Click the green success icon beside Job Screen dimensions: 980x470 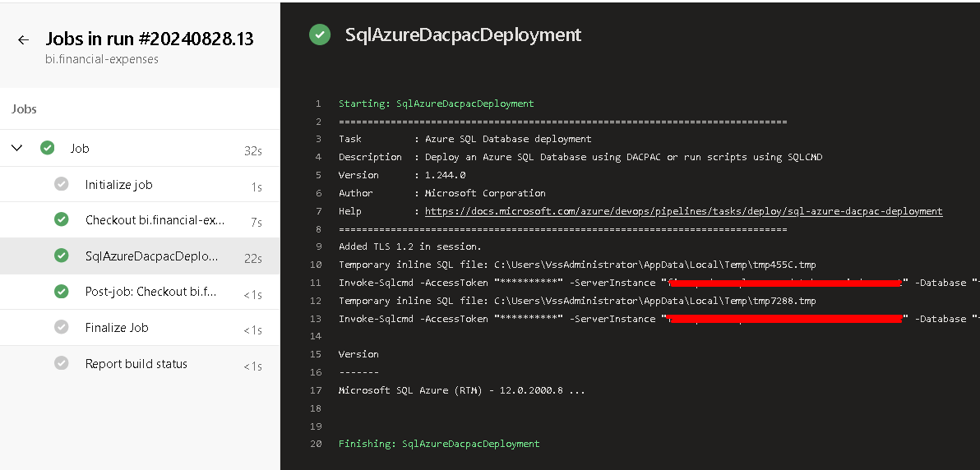coord(48,148)
